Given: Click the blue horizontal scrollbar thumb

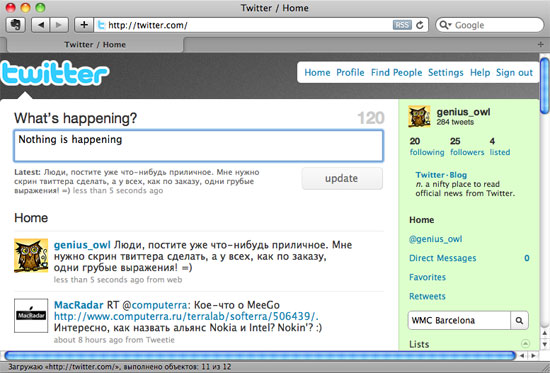Looking at the screenshot, I should click(260, 355).
